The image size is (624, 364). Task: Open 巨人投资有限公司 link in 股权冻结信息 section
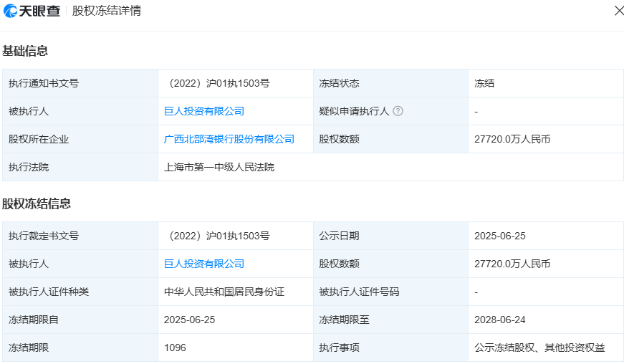[204, 264]
